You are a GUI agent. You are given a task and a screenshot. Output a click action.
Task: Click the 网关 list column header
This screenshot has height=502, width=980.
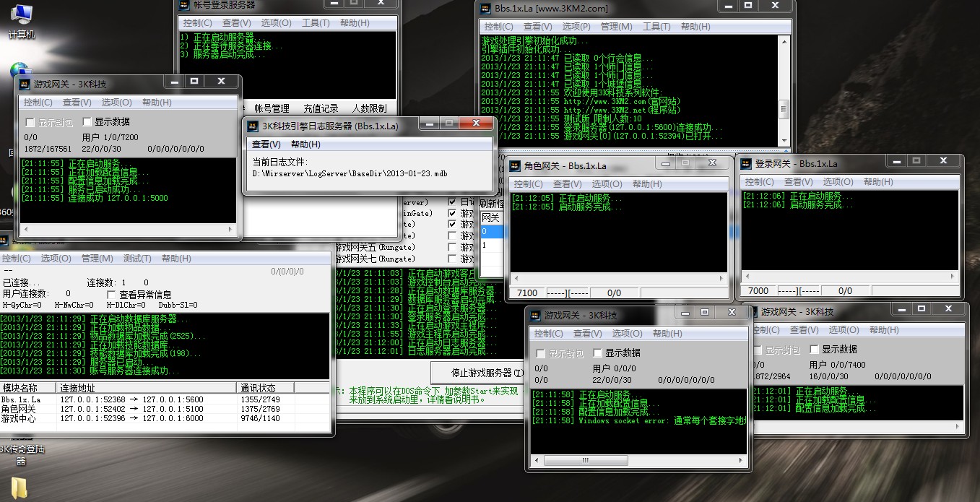[492, 217]
